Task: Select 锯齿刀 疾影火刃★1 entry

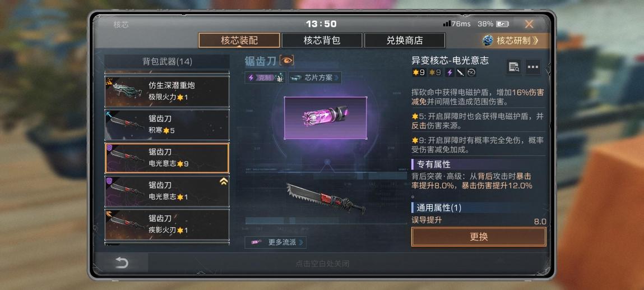Action: [x=167, y=224]
